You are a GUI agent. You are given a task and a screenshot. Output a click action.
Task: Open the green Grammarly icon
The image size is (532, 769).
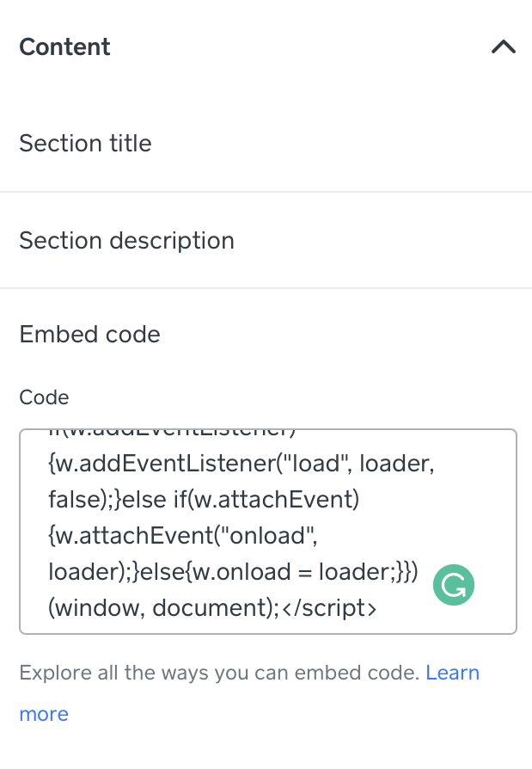pos(454,585)
